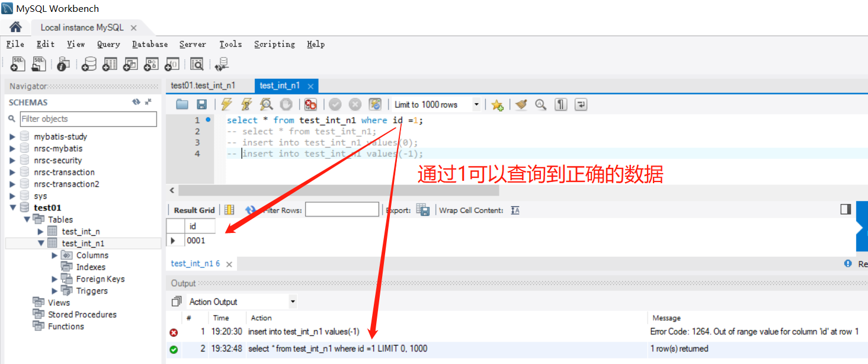Expand the nrsc-transaction schema
This screenshot has height=364, width=868.
pos(12,173)
